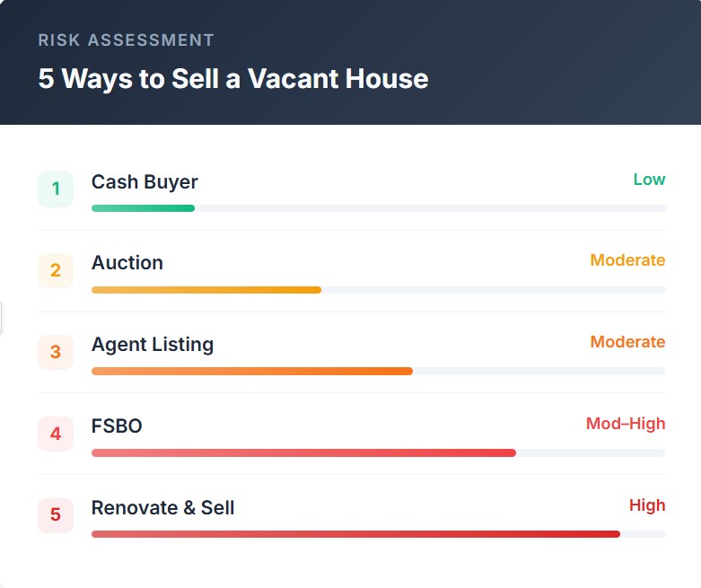Click the FSBO red risk bar
The width and height of the screenshot is (701, 588).
pyautogui.click(x=303, y=452)
